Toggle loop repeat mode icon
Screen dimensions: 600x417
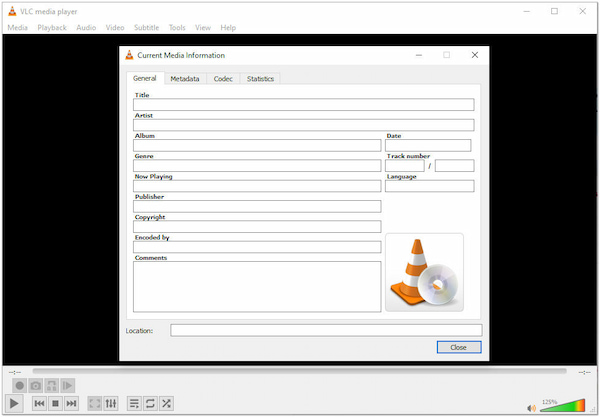pos(150,403)
